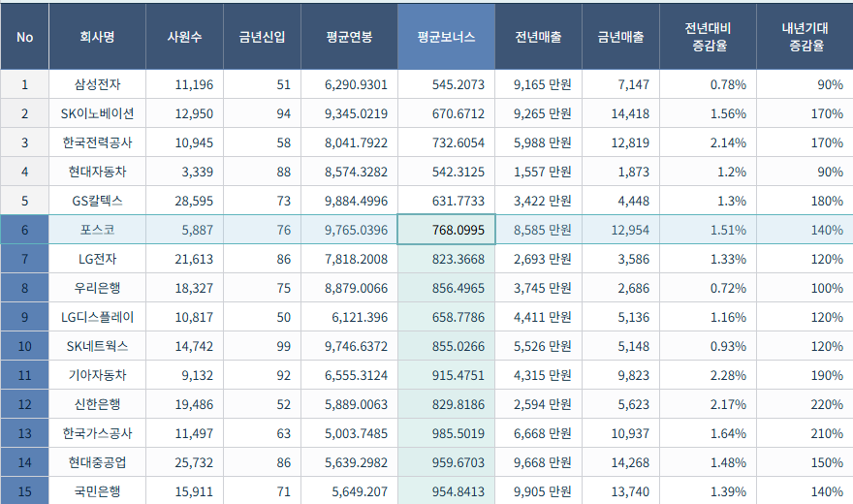Select last year sales 9,905 만원
The height and width of the screenshot is (504, 853).
click(539, 491)
